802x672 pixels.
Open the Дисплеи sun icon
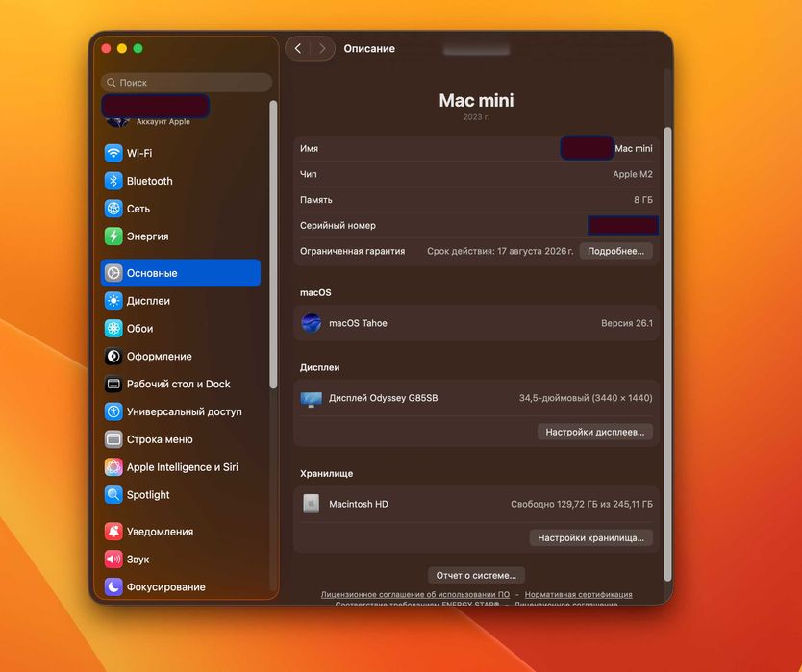113,301
